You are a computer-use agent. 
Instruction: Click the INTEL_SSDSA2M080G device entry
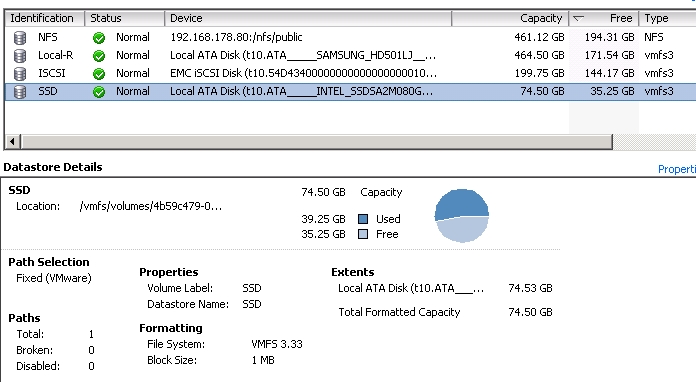click(x=301, y=91)
